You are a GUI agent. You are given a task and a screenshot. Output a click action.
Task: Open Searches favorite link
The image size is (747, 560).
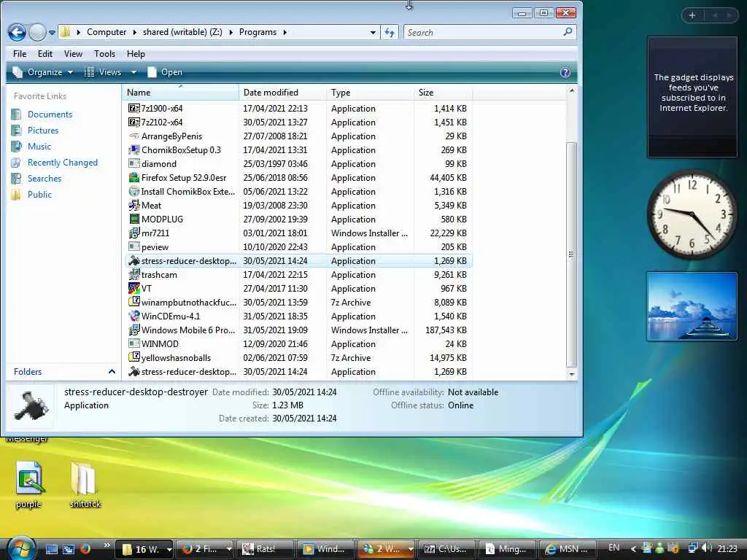[44, 179]
